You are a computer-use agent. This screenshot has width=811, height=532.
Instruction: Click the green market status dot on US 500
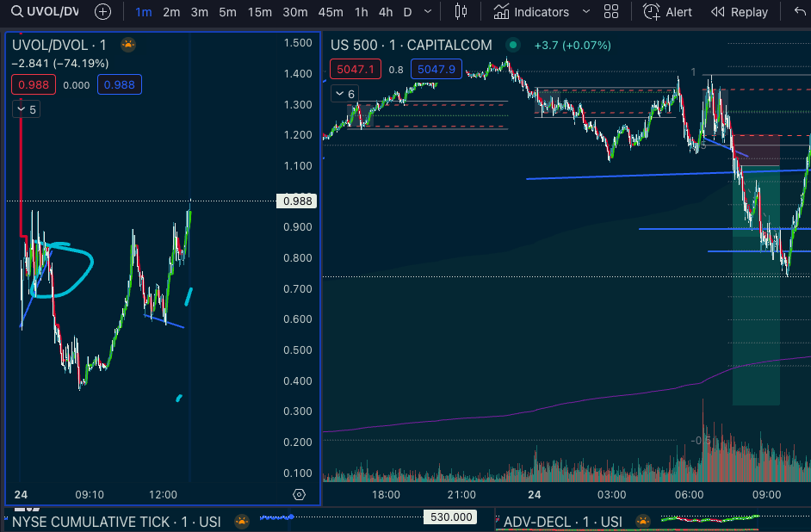click(x=513, y=45)
